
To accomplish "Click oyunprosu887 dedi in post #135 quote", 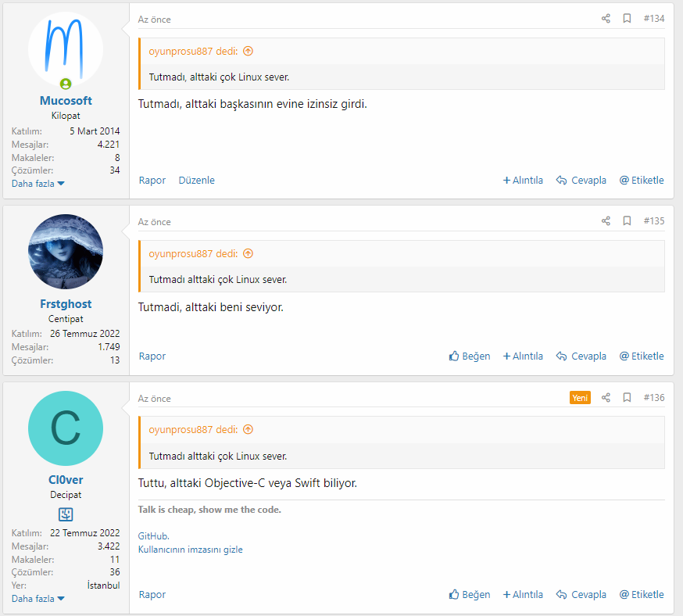I will pyautogui.click(x=193, y=253).
